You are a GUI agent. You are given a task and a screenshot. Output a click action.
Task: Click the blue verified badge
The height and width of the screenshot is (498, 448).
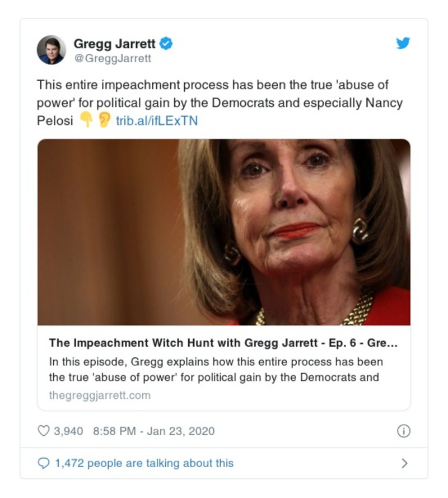tap(166, 43)
